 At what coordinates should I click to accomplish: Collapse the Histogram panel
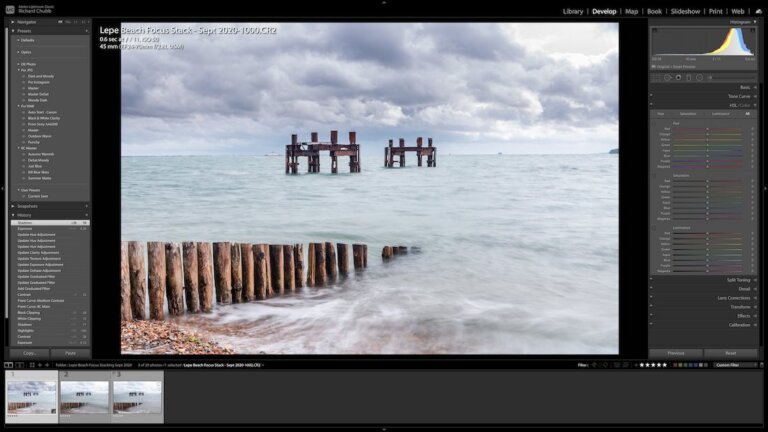click(755, 22)
